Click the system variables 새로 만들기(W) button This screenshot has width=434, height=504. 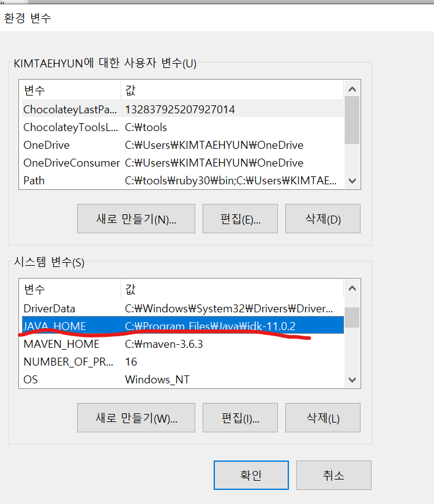(x=136, y=418)
